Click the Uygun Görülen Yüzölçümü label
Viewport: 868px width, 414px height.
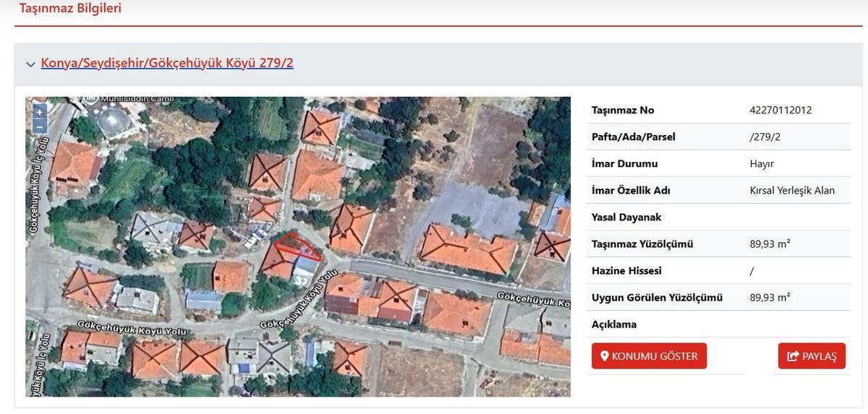657,298
